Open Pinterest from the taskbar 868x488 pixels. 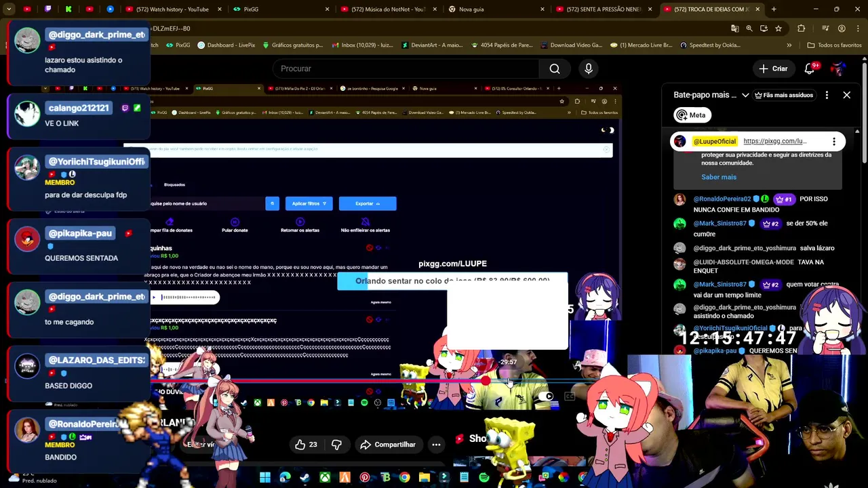click(365, 478)
